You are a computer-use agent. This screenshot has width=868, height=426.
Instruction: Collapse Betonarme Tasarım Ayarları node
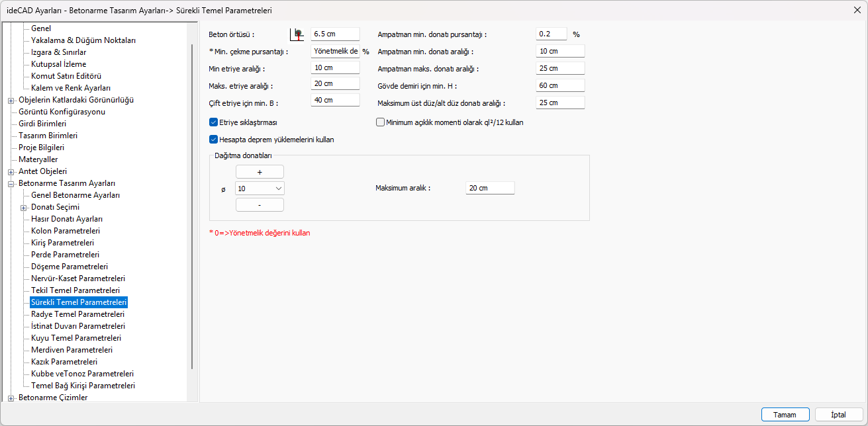(x=11, y=184)
